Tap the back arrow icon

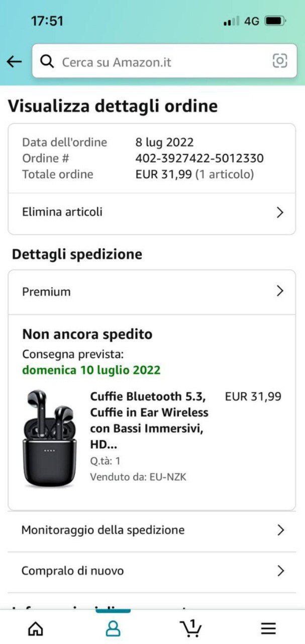[x=14, y=61]
